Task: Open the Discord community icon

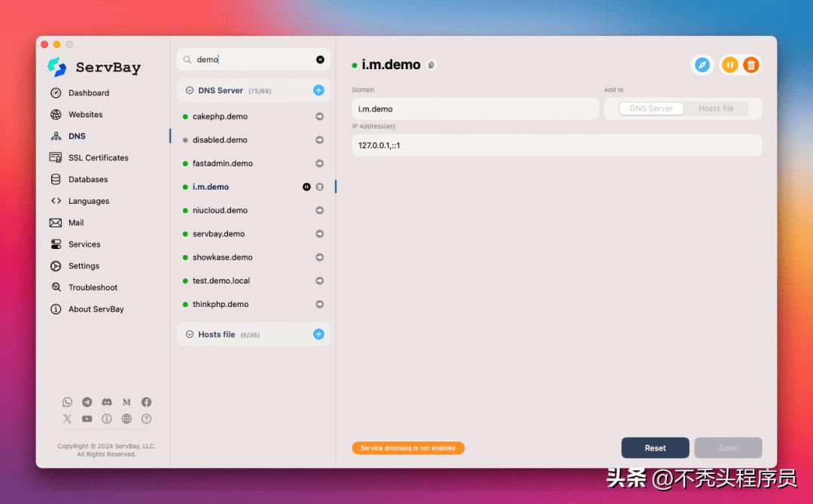Action: pyautogui.click(x=107, y=402)
